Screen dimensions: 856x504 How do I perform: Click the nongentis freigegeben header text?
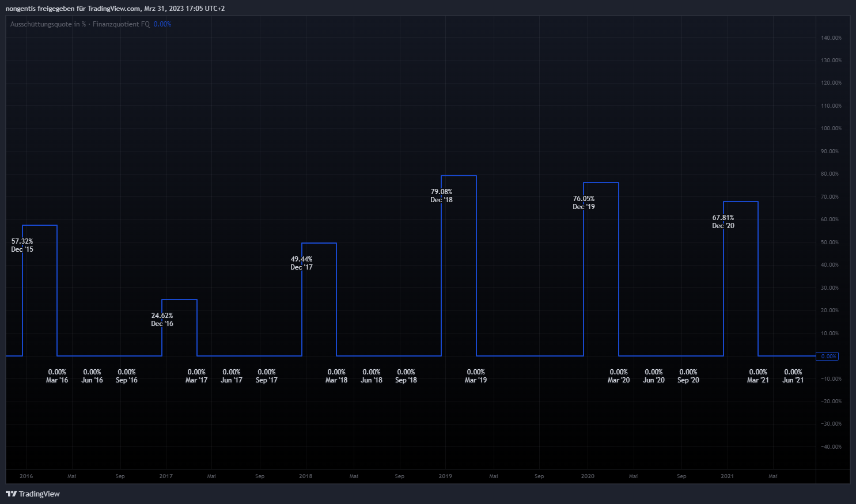pos(115,9)
